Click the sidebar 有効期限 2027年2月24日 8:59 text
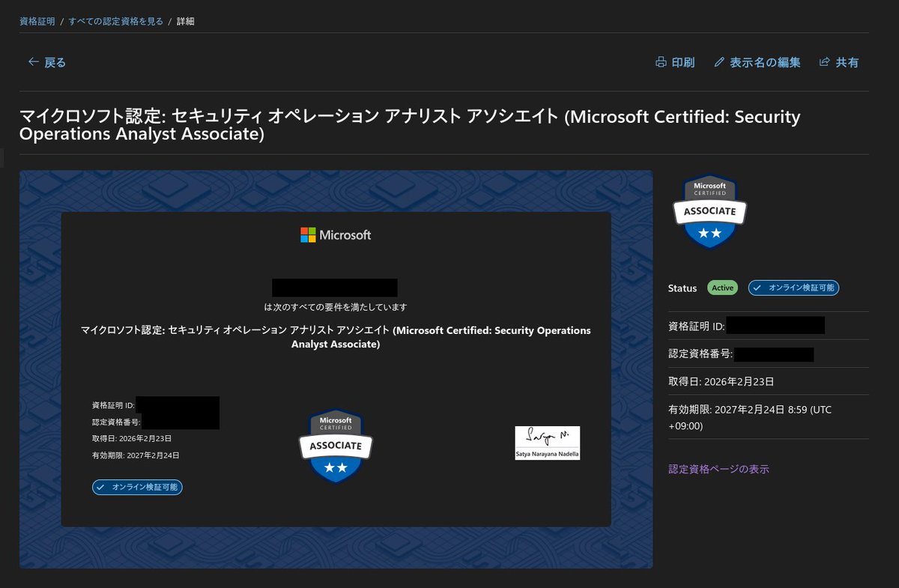The height and width of the screenshot is (588, 899). [x=750, y=417]
